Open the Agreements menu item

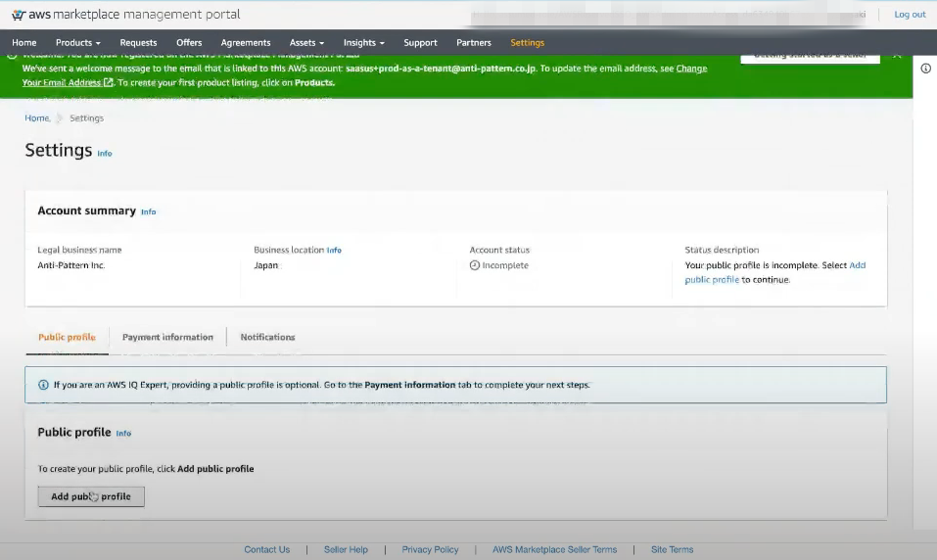[x=246, y=43]
